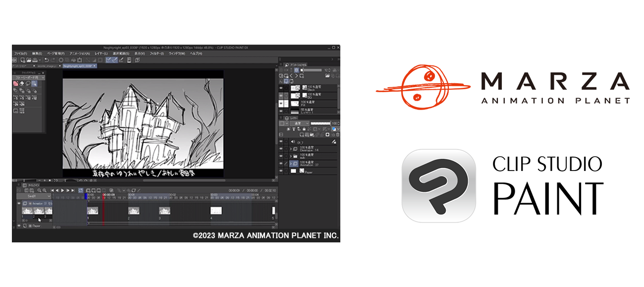
Task: Open the 編集(E) menu
Action: (37, 54)
